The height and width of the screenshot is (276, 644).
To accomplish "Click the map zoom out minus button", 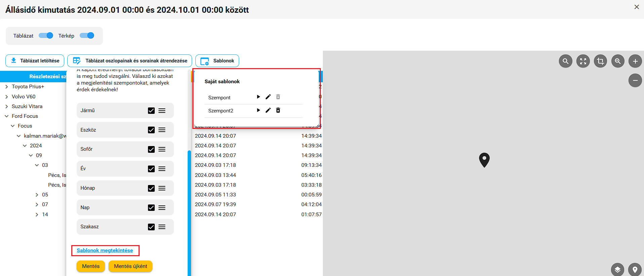I will pos(635,81).
